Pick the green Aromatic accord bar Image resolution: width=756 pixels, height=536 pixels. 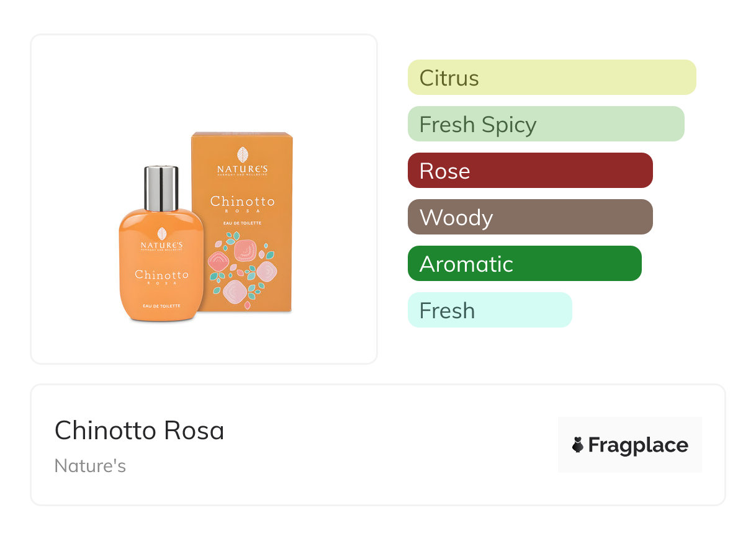524,264
